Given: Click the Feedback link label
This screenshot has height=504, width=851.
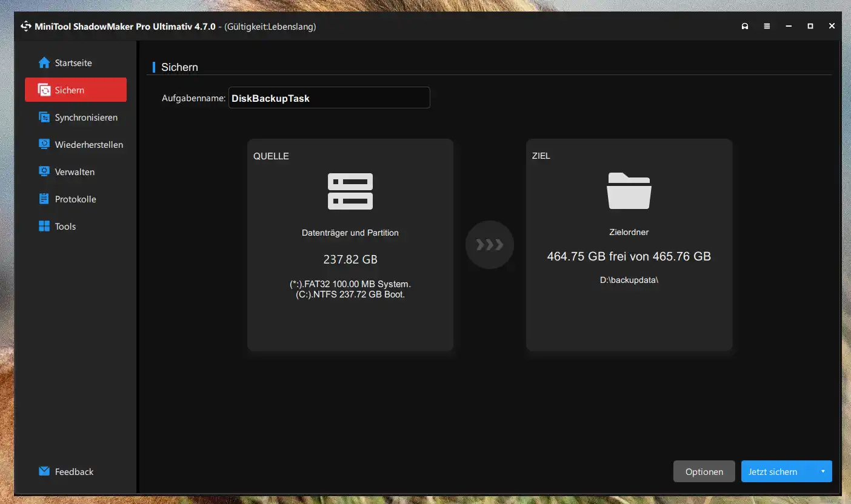Looking at the screenshot, I should tap(74, 472).
